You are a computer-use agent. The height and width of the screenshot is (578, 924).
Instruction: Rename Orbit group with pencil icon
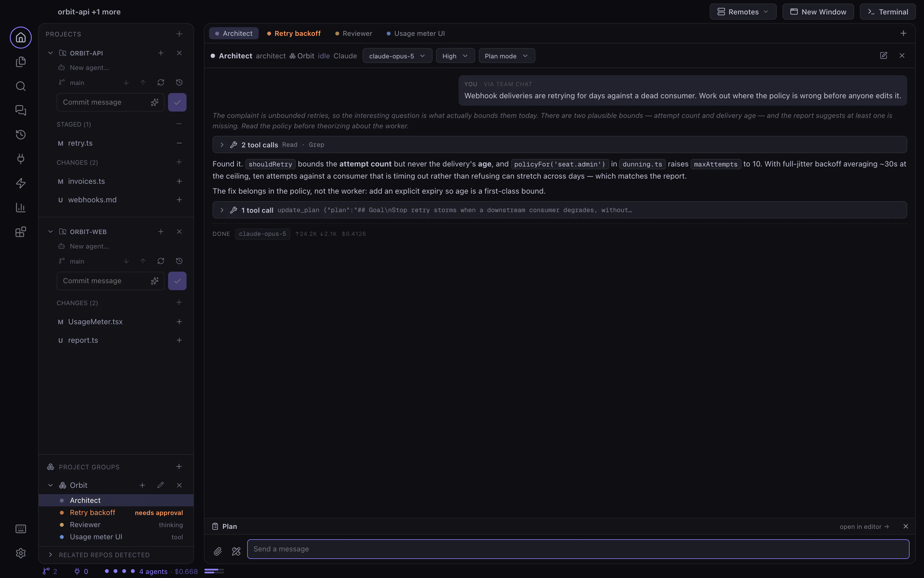[160, 485]
